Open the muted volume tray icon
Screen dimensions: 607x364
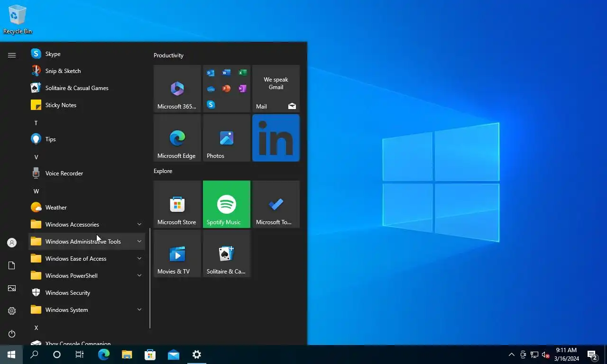pos(545,355)
